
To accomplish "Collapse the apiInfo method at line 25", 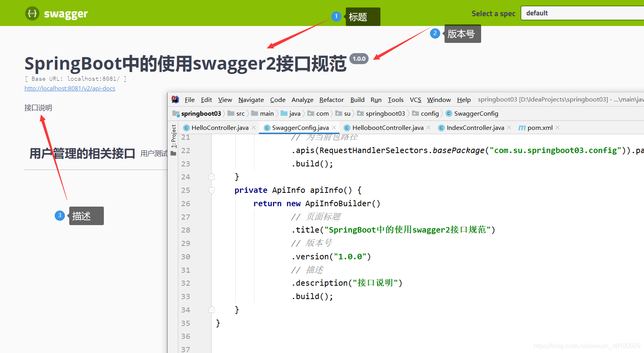I will [x=212, y=190].
